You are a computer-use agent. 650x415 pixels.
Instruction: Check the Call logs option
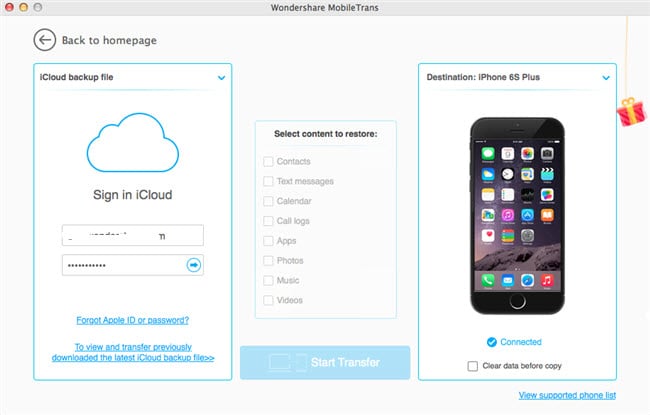(x=268, y=221)
